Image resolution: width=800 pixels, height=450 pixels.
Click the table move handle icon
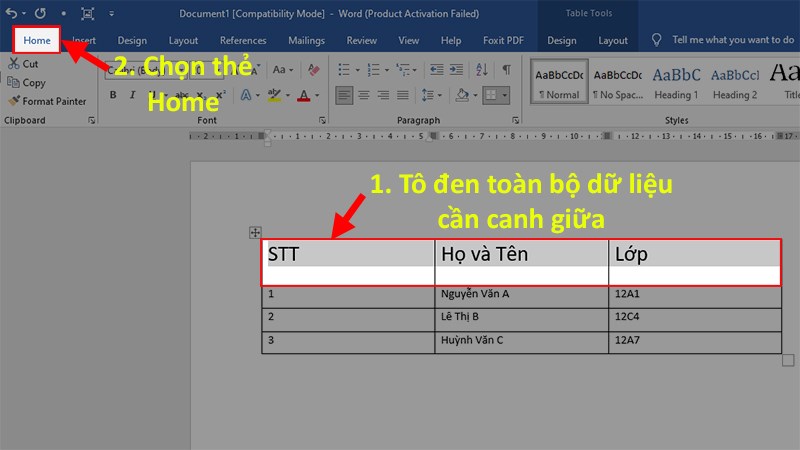coord(254,232)
